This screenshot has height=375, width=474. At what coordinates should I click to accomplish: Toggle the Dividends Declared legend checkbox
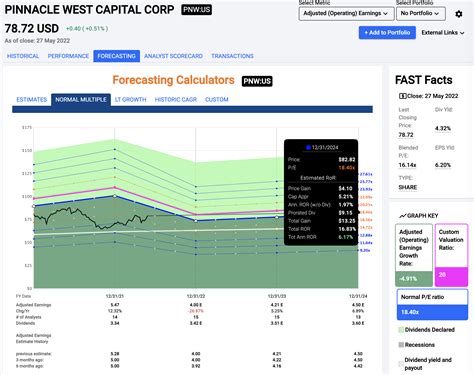(x=401, y=330)
